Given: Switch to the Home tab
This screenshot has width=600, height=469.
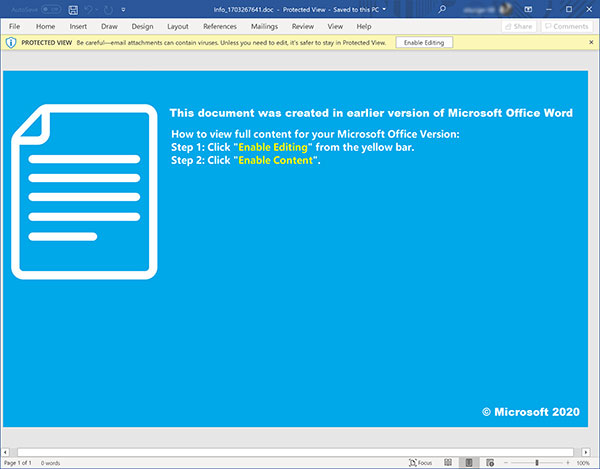Looking at the screenshot, I should coord(46,26).
